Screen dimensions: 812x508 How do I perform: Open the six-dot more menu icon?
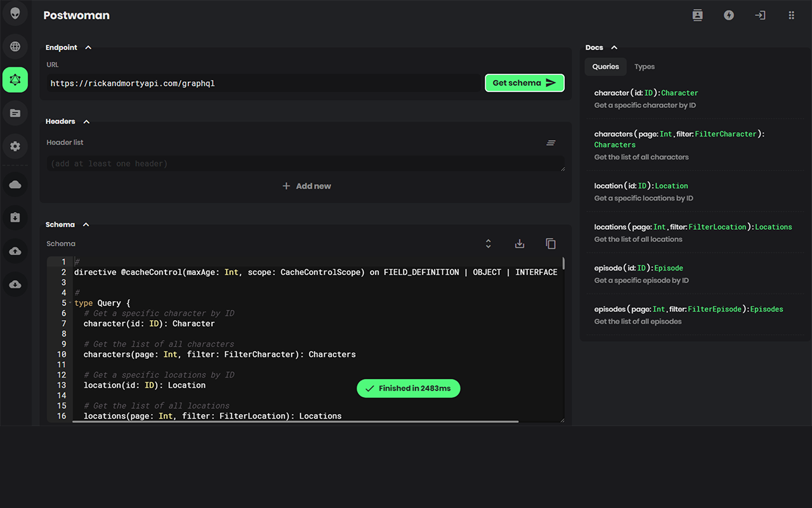pos(791,15)
